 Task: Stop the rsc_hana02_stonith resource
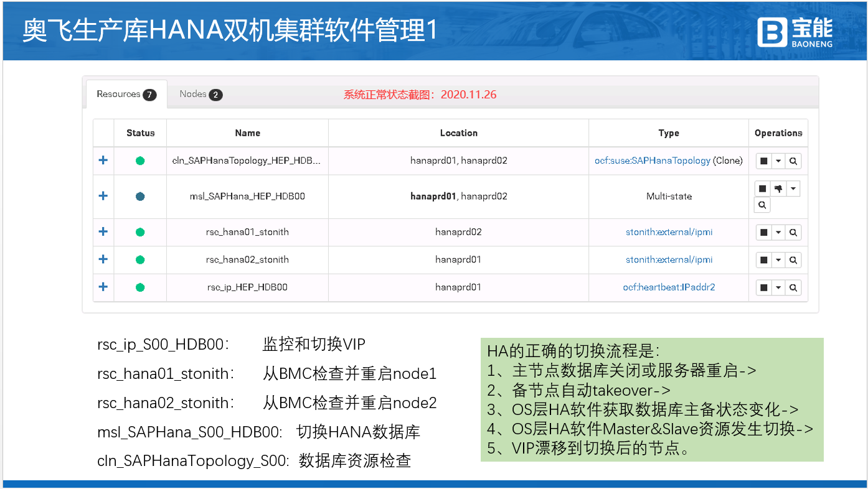(x=763, y=260)
